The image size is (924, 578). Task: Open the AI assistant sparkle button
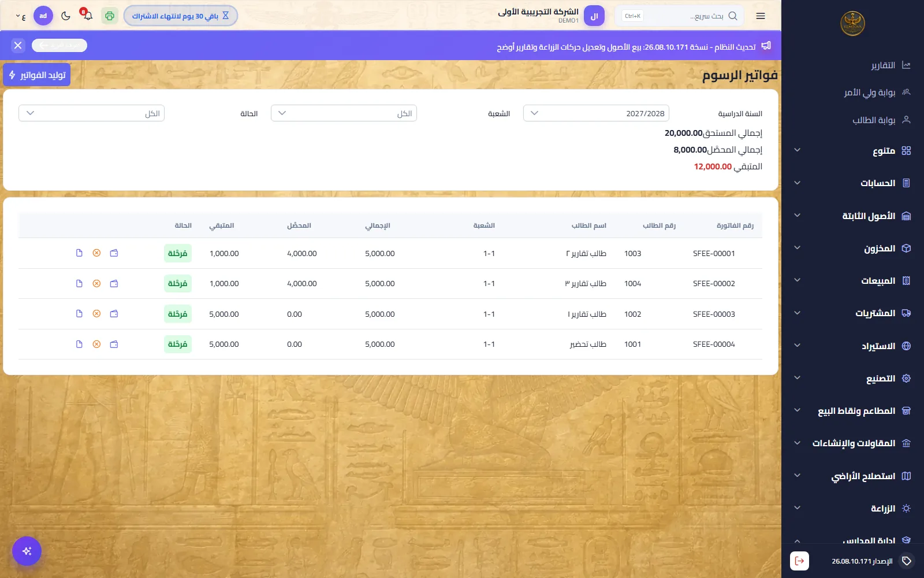pyautogui.click(x=27, y=551)
